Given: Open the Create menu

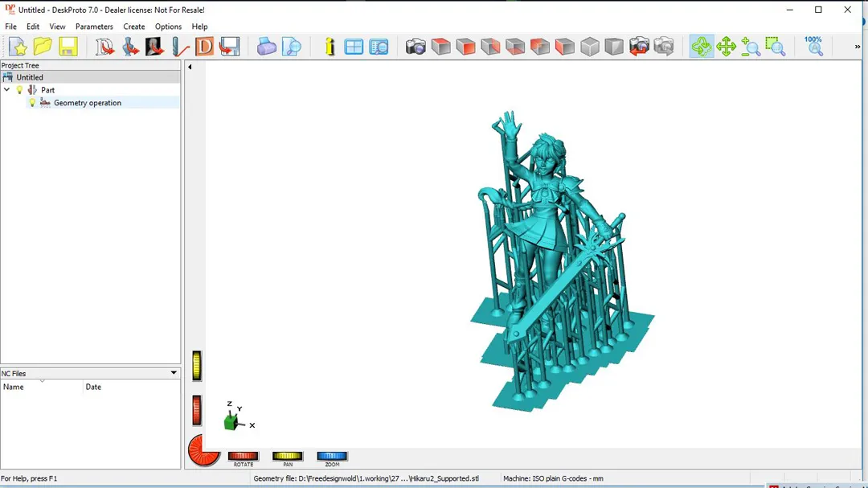Looking at the screenshot, I should (134, 27).
